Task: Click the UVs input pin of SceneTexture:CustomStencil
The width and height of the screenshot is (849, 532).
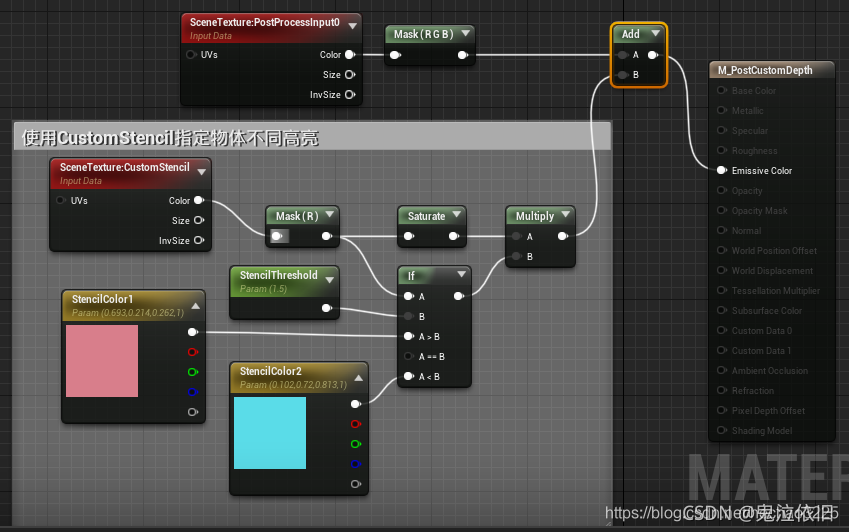Action: [x=61, y=200]
